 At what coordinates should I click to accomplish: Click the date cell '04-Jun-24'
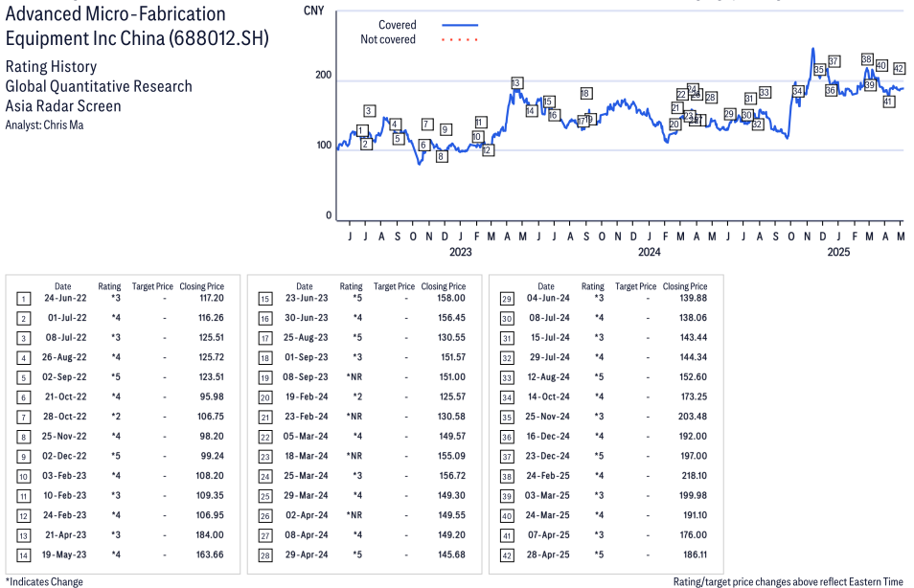549,298
